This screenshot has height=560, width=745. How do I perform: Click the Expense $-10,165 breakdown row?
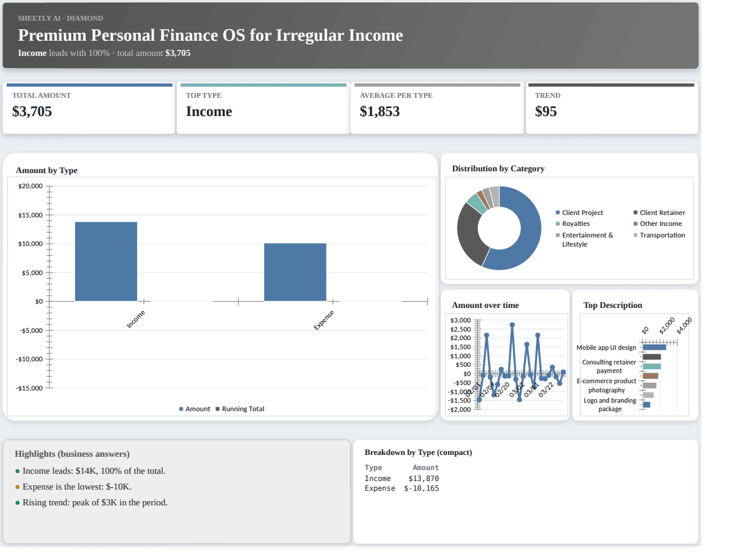pyautogui.click(x=402, y=488)
